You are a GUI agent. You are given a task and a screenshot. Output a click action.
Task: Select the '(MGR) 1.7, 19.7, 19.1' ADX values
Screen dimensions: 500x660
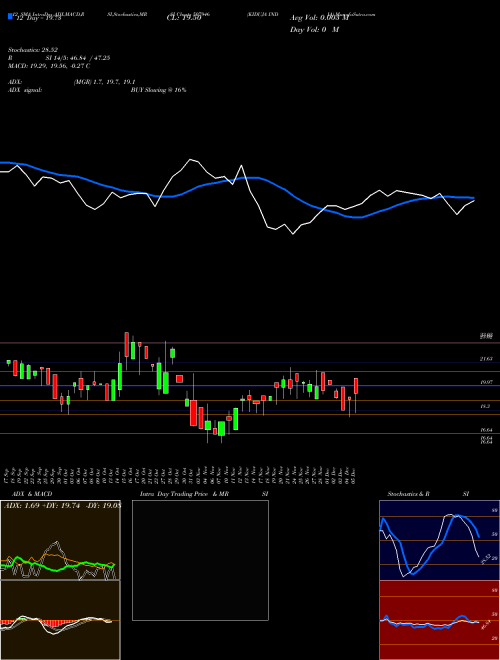(104, 82)
